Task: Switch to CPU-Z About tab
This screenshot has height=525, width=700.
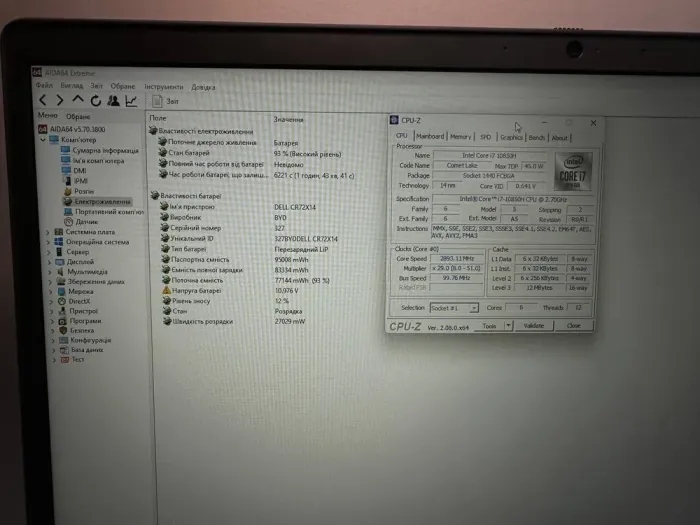Action: coord(559,138)
